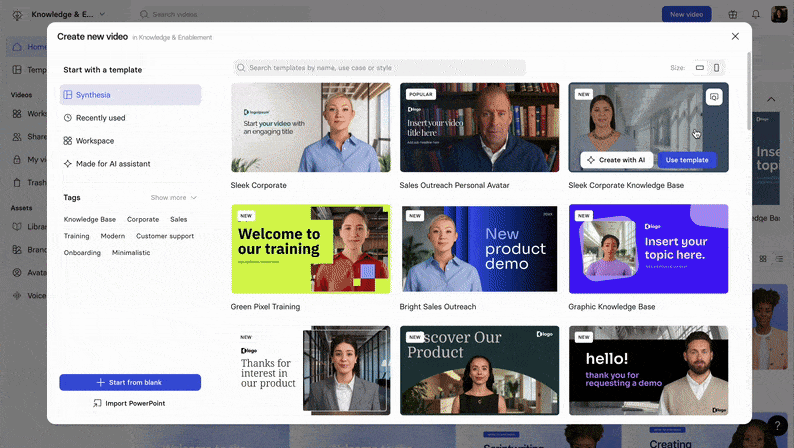Open the 'hello! thank you for requesting a demo' template
The height and width of the screenshot is (448, 794).
648,371
